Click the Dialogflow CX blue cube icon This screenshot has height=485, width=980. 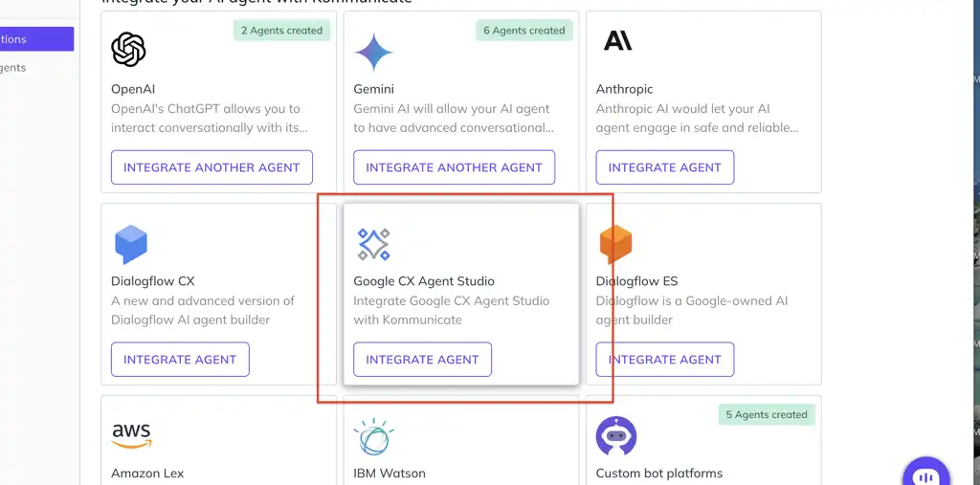pos(130,244)
